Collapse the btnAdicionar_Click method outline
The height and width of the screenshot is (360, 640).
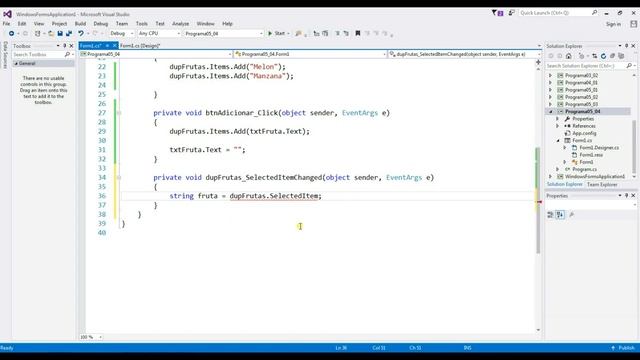[x=119, y=113]
